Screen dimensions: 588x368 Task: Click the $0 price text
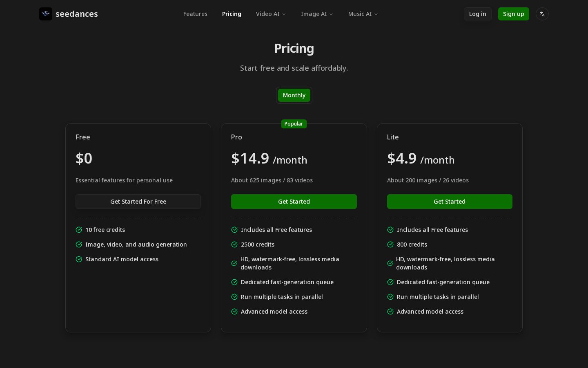84,158
